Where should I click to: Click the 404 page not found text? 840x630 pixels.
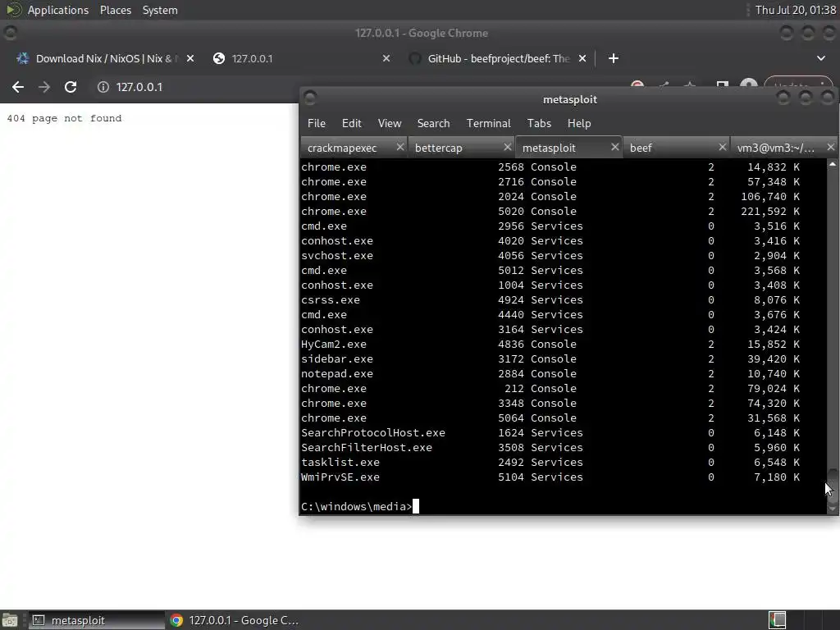[x=64, y=118]
